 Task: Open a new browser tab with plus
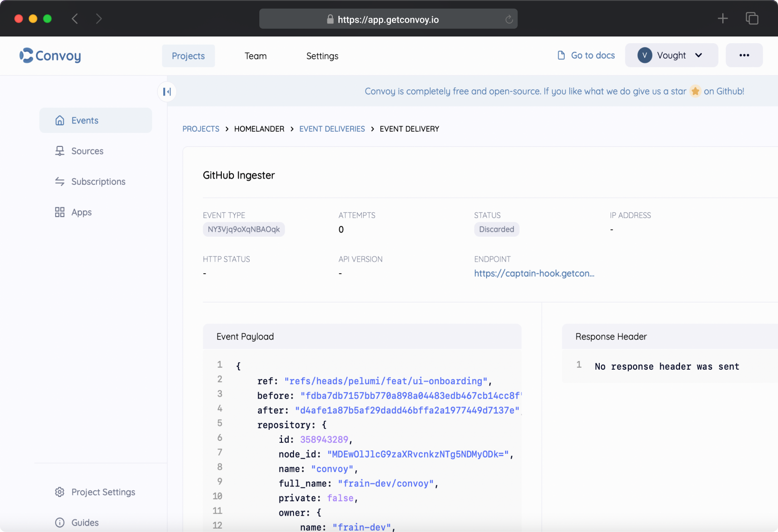(x=723, y=19)
